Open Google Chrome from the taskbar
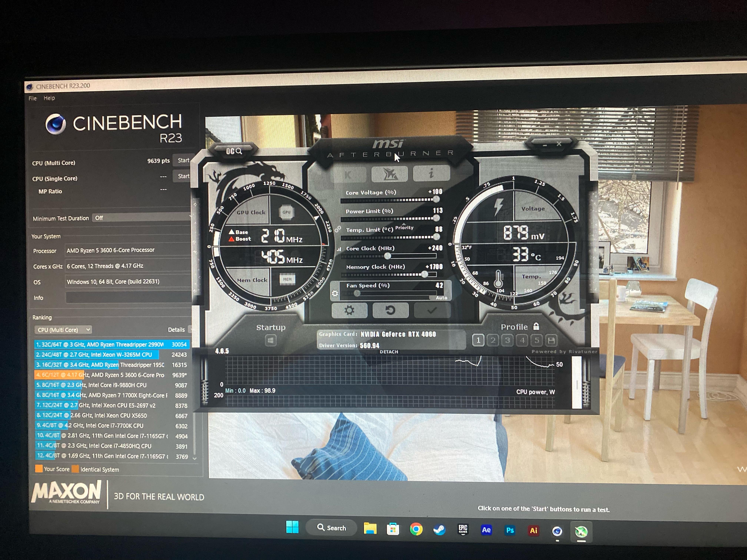The height and width of the screenshot is (560, 747). pos(416,529)
